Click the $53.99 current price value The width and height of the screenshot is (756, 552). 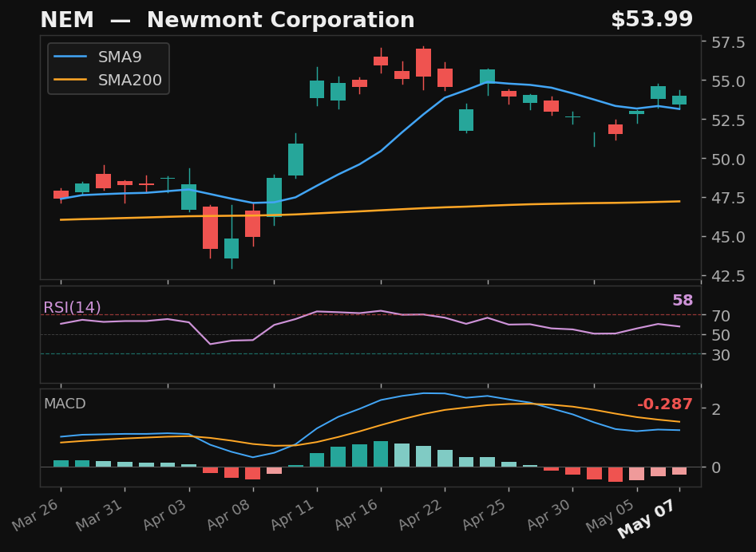[x=652, y=20]
